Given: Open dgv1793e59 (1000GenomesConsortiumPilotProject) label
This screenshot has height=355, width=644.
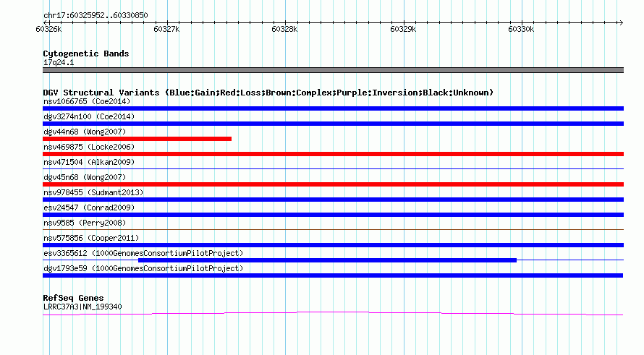Looking at the screenshot, I should (x=143, y=268).
